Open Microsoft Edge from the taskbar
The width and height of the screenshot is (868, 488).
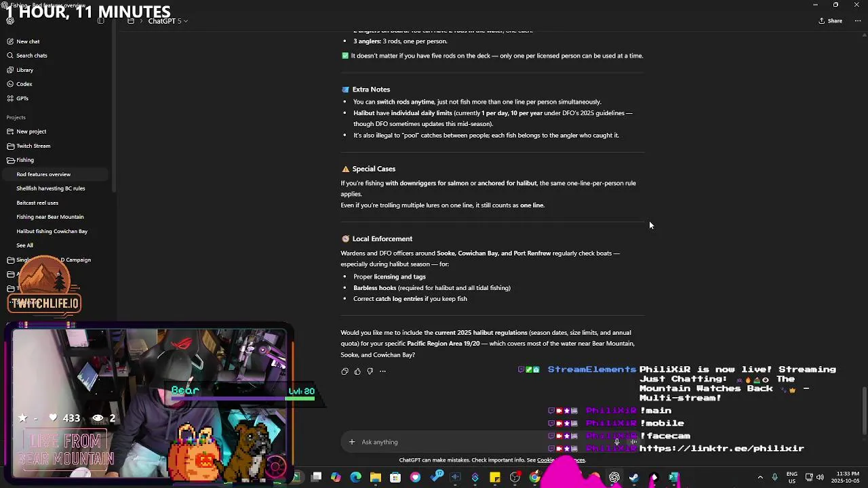(356, 478)
